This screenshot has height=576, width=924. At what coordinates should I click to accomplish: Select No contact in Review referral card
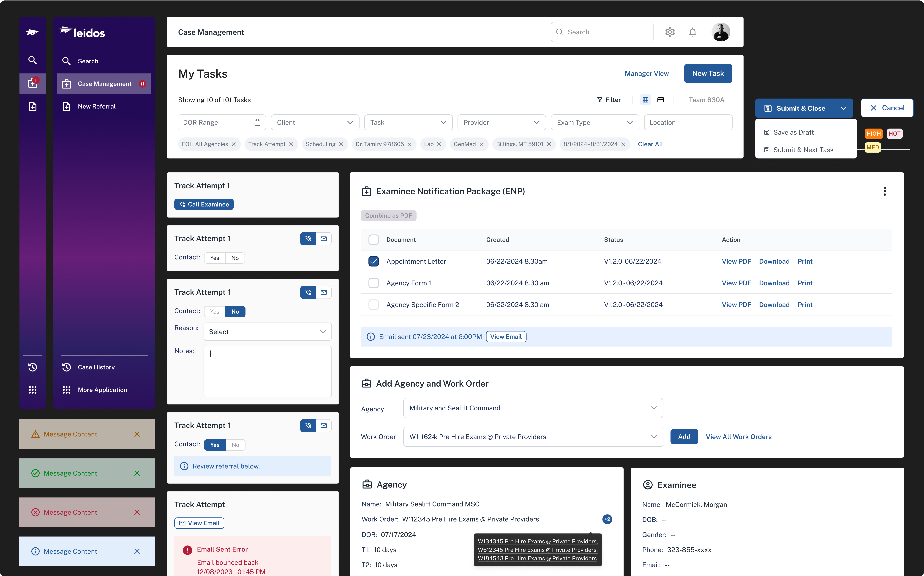(236, 445)
